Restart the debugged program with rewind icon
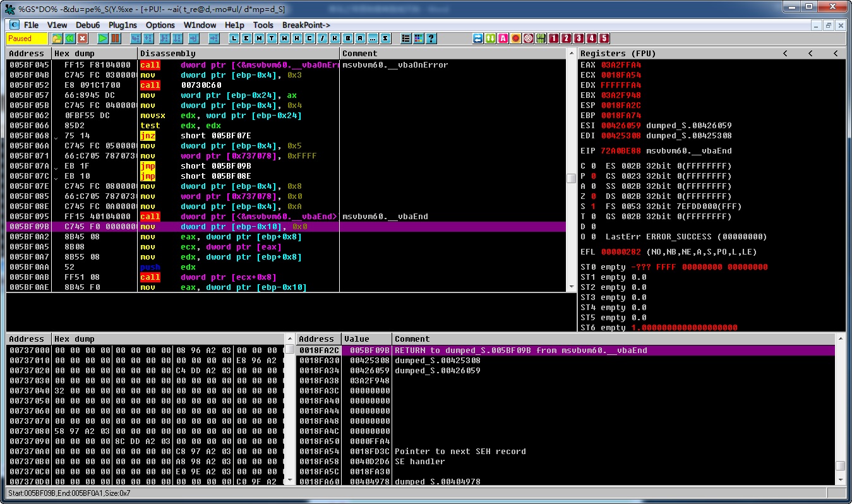This screenshot has width=852, height=504. click(69, 39)
